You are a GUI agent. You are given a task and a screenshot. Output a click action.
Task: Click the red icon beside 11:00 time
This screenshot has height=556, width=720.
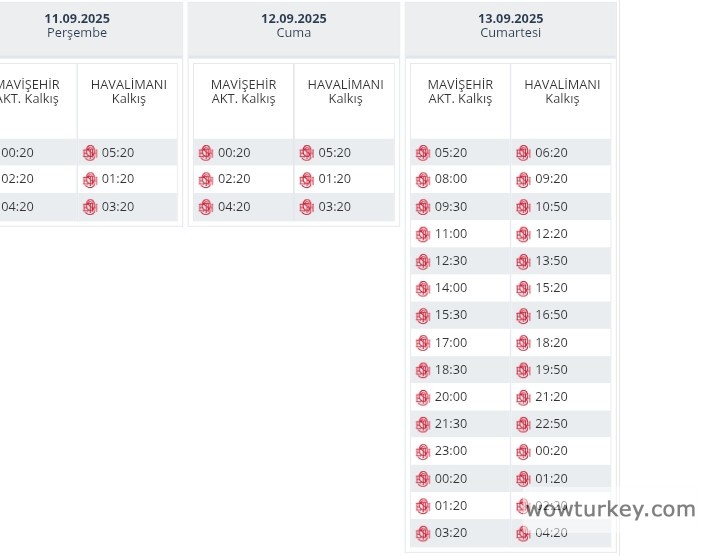coord(422,234)
